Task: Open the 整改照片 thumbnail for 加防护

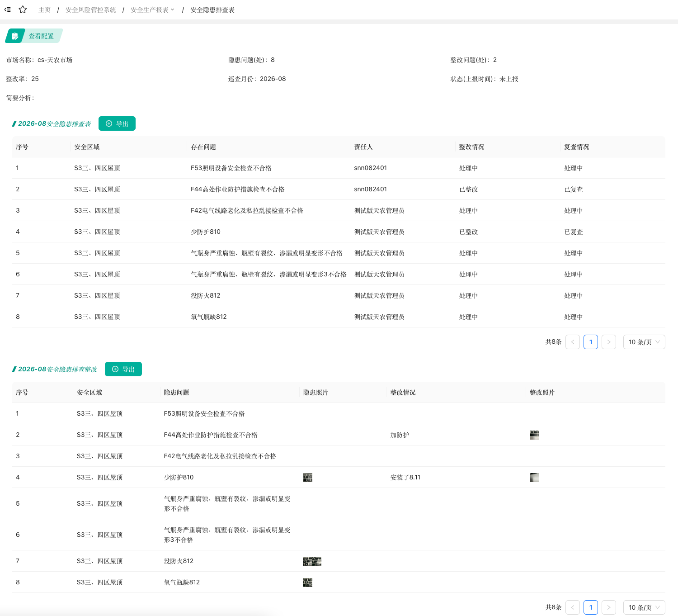Action: tap(534, 435)
